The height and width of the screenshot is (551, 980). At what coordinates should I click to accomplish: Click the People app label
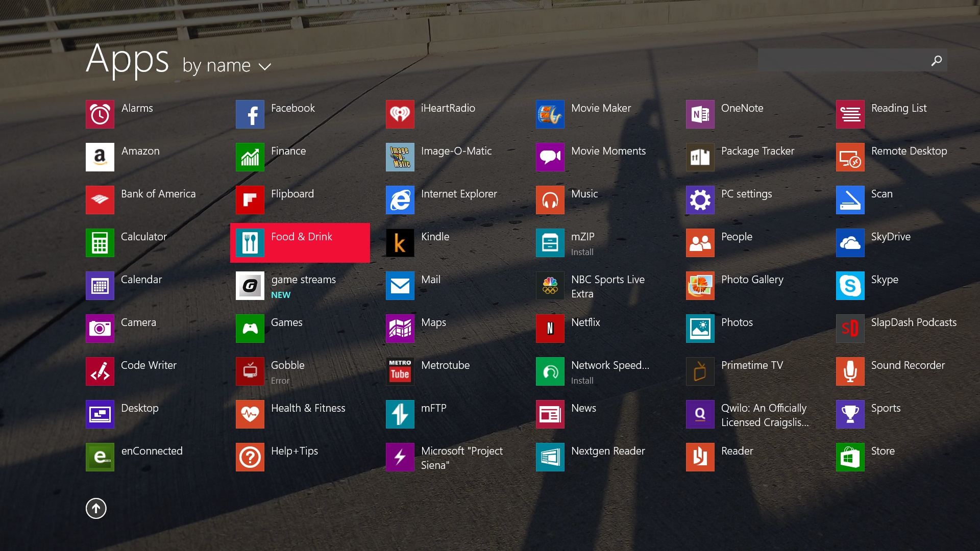click(x=737, y=237)
